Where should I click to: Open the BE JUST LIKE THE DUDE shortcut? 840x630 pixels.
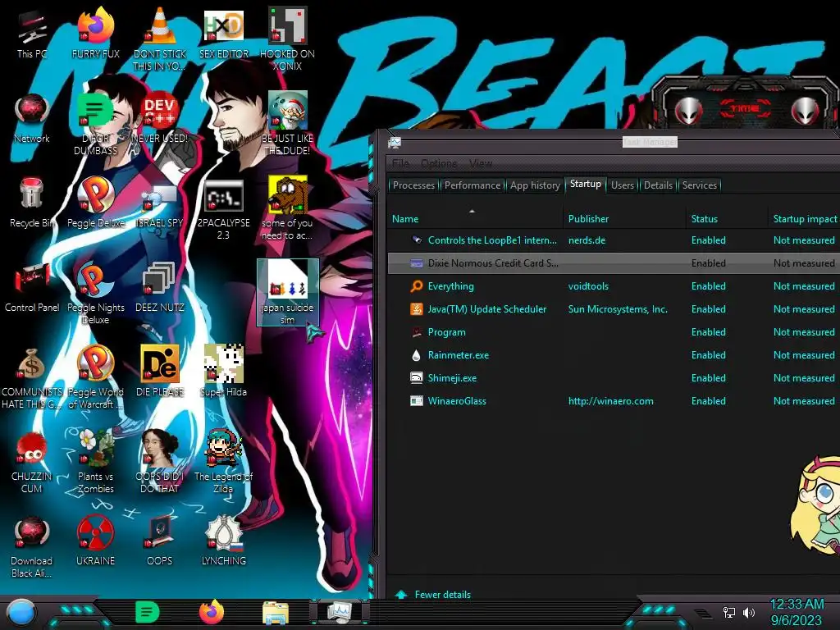point(287,123)
